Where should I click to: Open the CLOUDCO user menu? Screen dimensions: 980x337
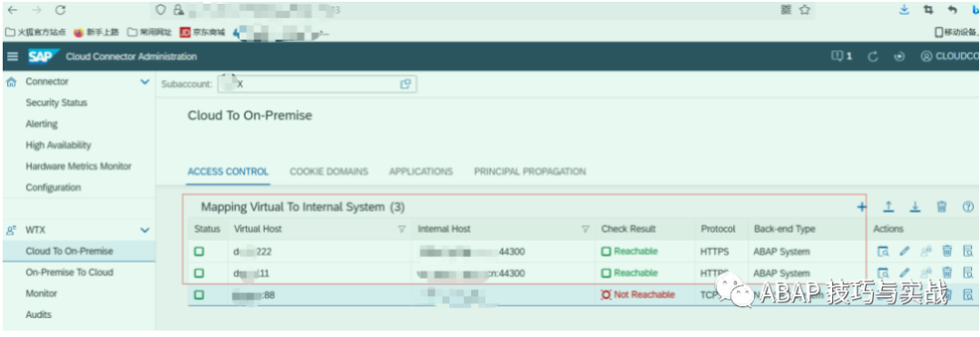click(x=949, y=56)
